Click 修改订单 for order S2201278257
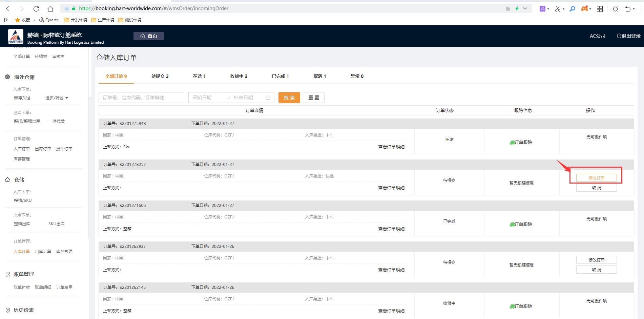Image resolution: width=644 pixels, height=319 pixels. [x=596, y=178]
